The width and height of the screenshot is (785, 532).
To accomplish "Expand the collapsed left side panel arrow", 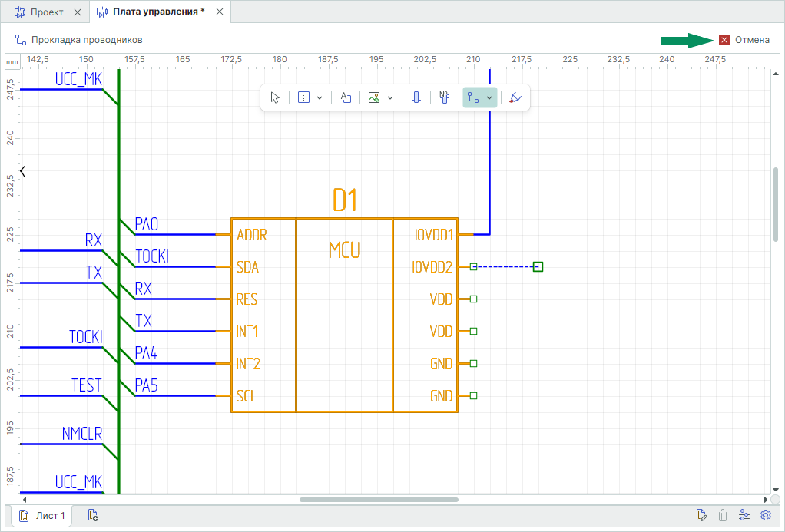I will 23,171.
